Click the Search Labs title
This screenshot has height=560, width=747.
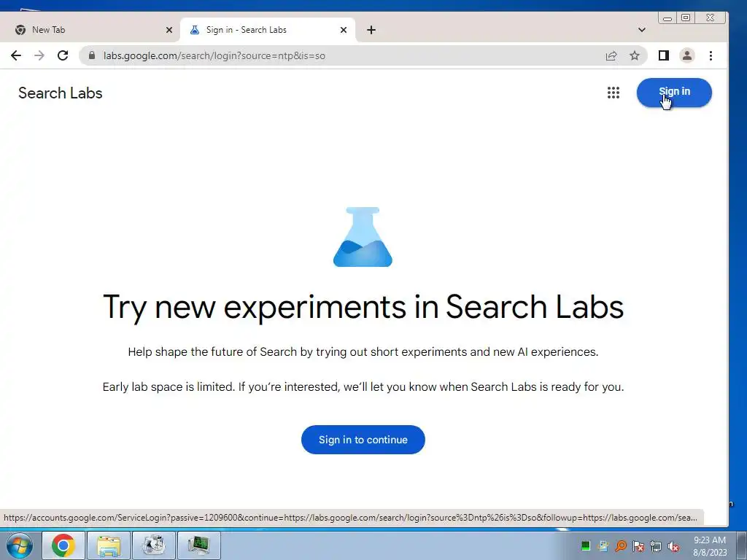tap(61, 93)
